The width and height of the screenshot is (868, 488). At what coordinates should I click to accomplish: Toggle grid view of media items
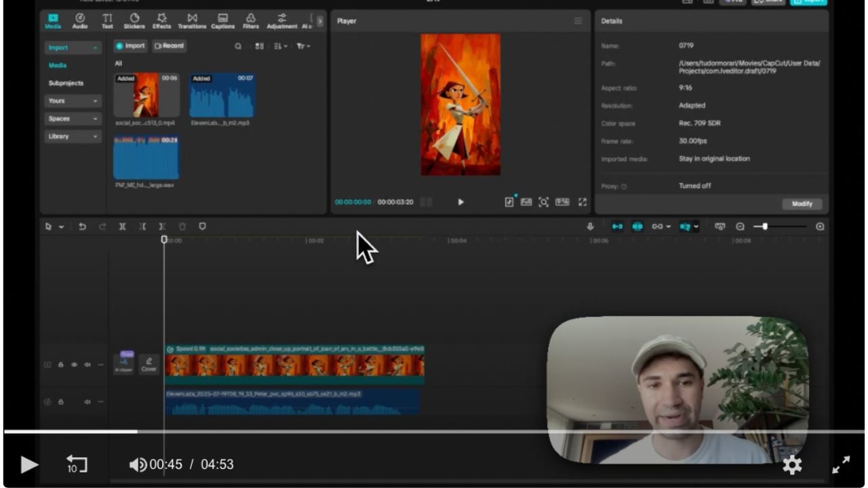(259, 46)
